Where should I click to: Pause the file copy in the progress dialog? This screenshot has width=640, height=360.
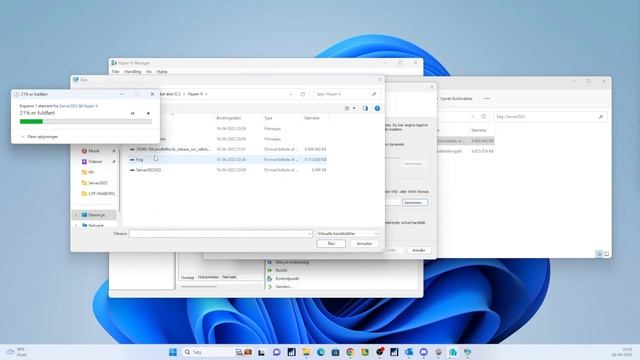133,113
